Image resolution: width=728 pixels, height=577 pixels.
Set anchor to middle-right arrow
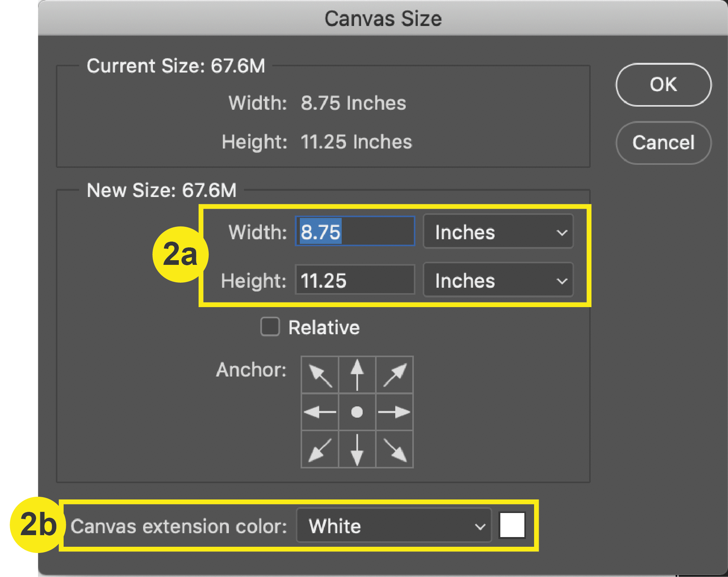(394, 412)
